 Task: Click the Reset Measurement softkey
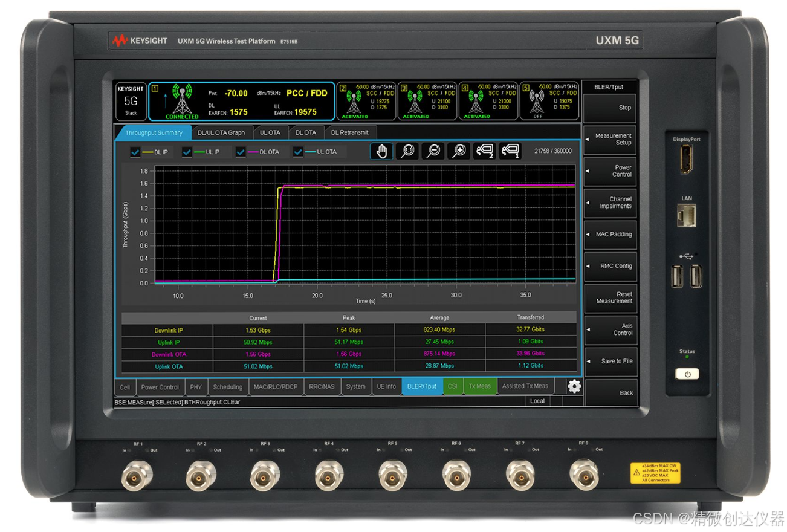[x=610, y=298]
